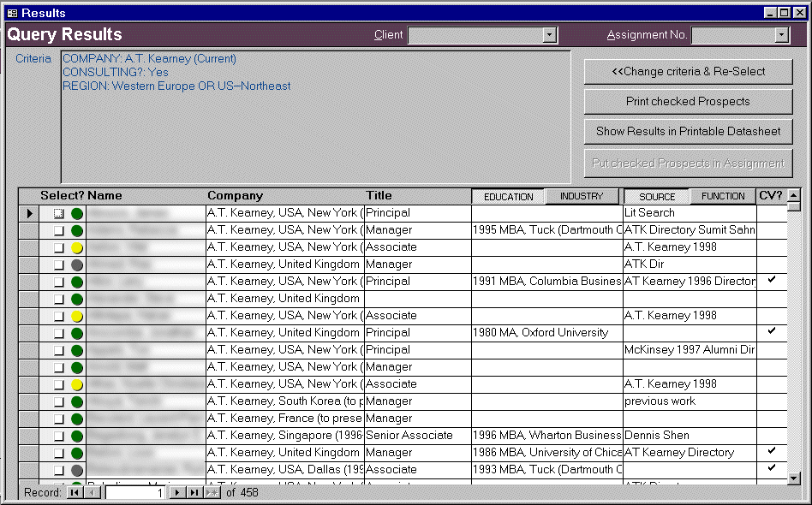Go to previous record in navigator

pos(92,492)
